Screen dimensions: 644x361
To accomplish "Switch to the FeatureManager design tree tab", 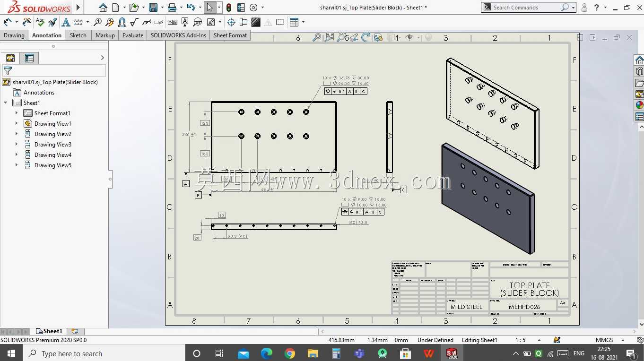I will tap(10, 58).
